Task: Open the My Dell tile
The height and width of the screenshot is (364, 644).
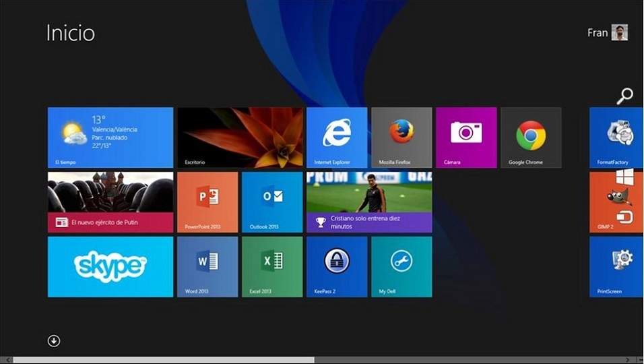Action: pyautogui.click(x=401, y=267)
